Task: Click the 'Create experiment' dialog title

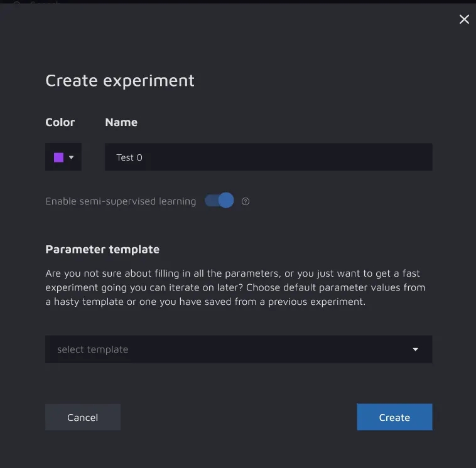Action: (120, 81)
